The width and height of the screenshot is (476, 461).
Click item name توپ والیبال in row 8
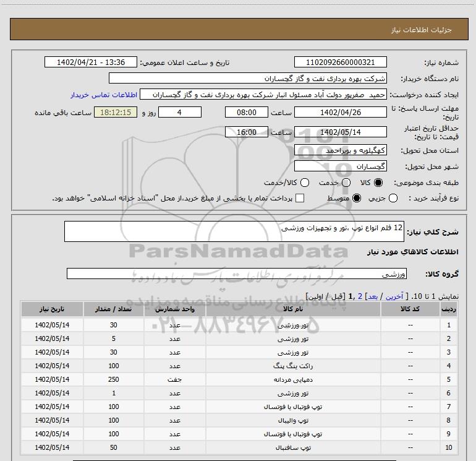tap(293, 420)
